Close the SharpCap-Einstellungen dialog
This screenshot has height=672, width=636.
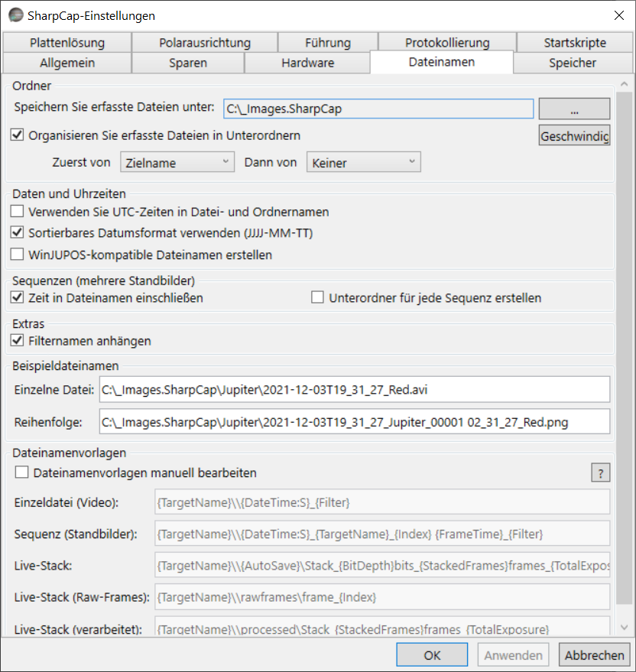(618, 15)
